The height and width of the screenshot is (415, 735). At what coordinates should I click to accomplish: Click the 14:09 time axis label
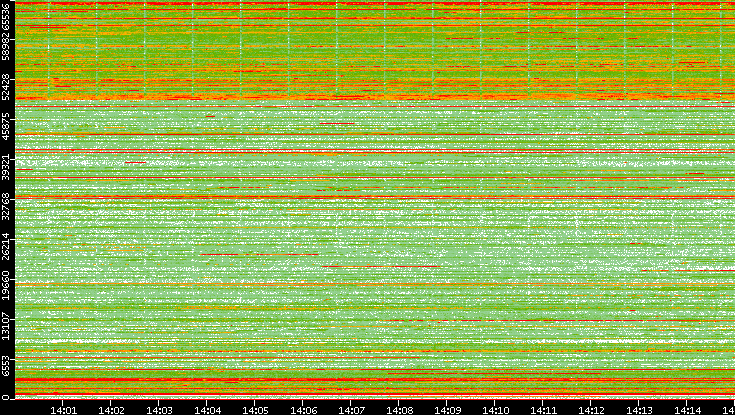(x=447, y=410)
